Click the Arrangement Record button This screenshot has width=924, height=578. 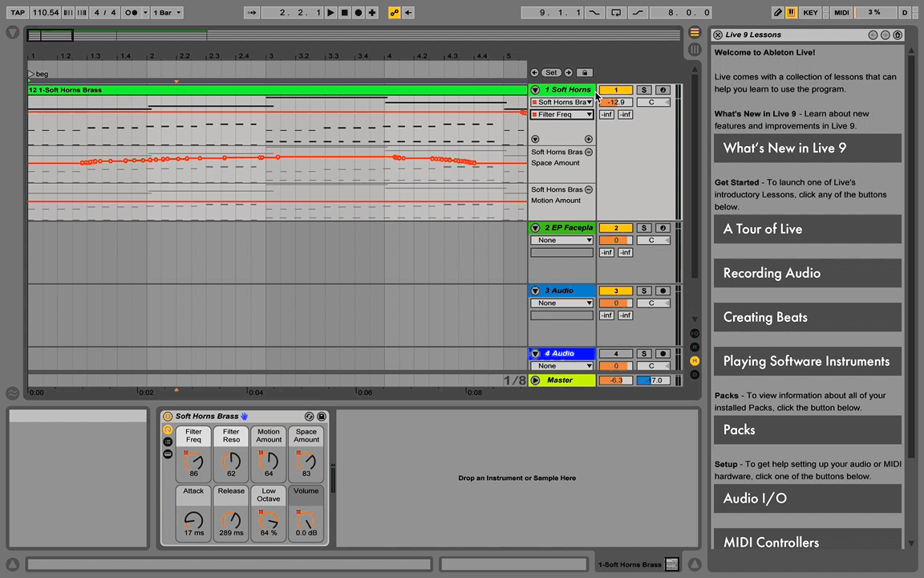[x=359, y=12]
